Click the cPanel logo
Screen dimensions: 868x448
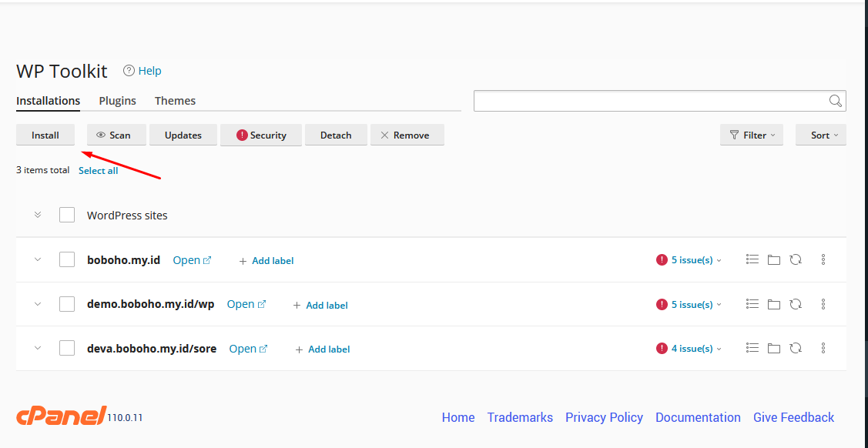click(x=60, y=416)
